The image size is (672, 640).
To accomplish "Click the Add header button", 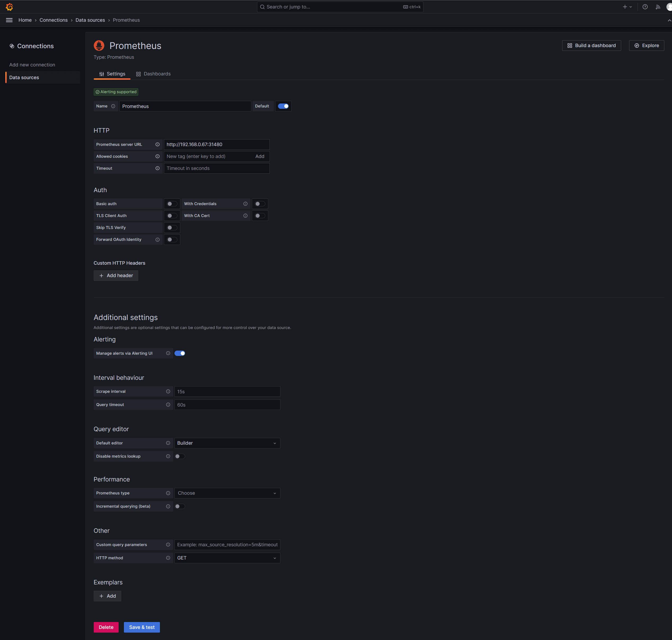I will [x=116, y=275].
